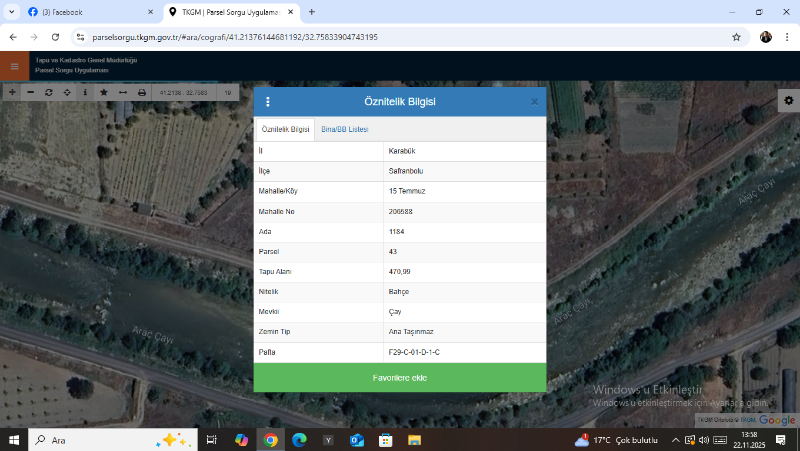The width and height of the screenshot is (800, 451).
Task: Click the browser address bar
Action: (400, 37)
